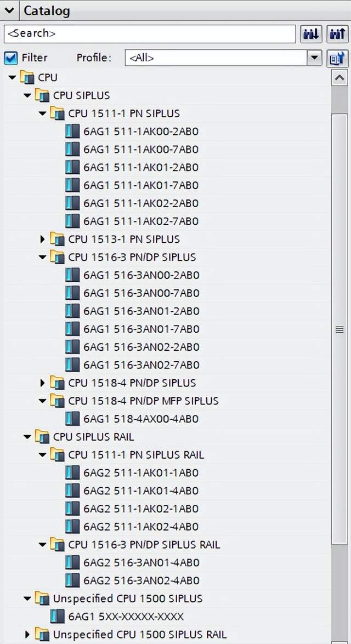Select the 'CPU 1513-1 PN SIPLUS' tree label
Image resolution: width=351 pixels, height=644 pixels.
(x=124, y=239)
